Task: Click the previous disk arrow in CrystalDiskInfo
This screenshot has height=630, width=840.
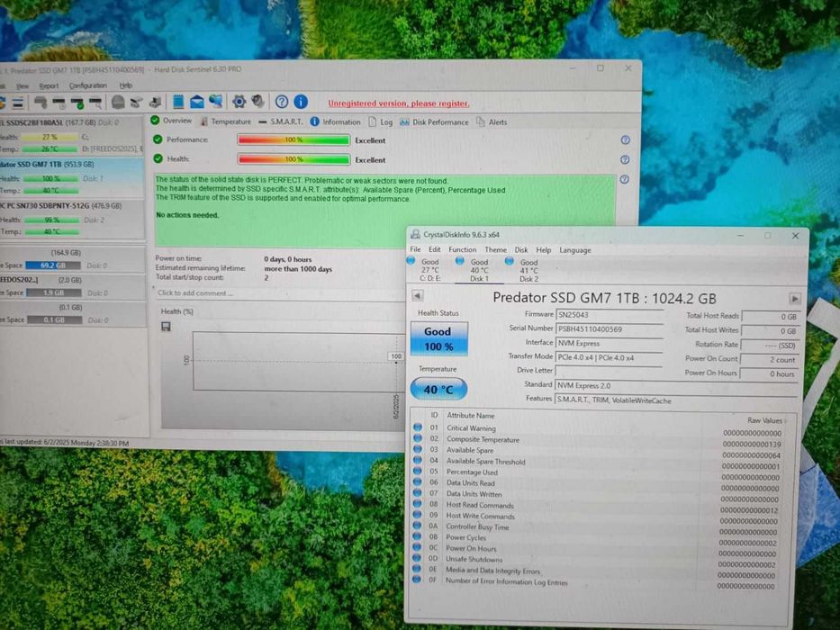Action: pyautogui.click(x=418, y=296)
